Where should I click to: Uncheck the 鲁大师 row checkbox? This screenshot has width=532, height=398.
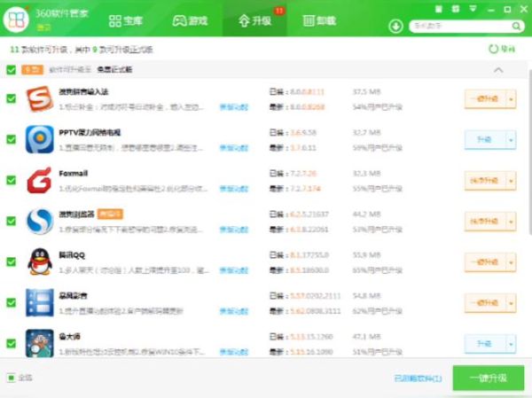(x=12, y=343)
